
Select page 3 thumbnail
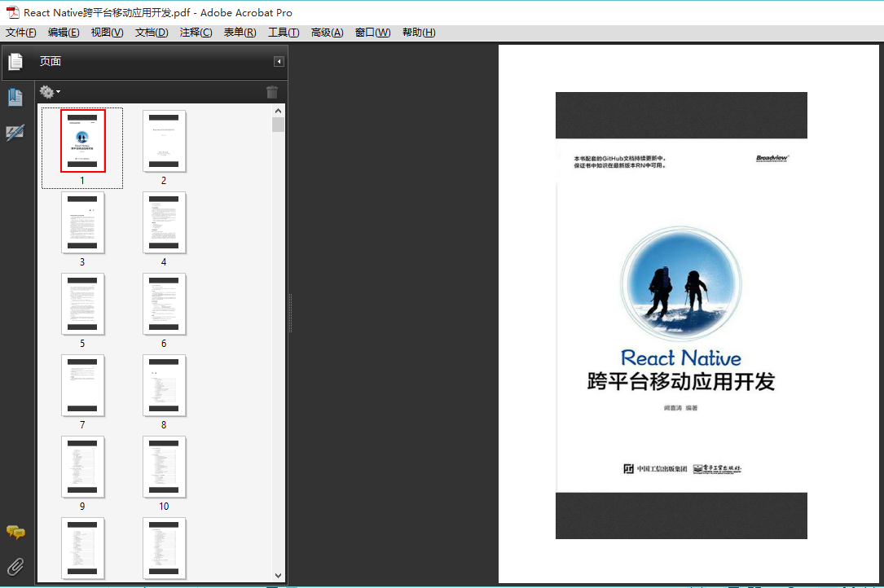tap(83, 222)
